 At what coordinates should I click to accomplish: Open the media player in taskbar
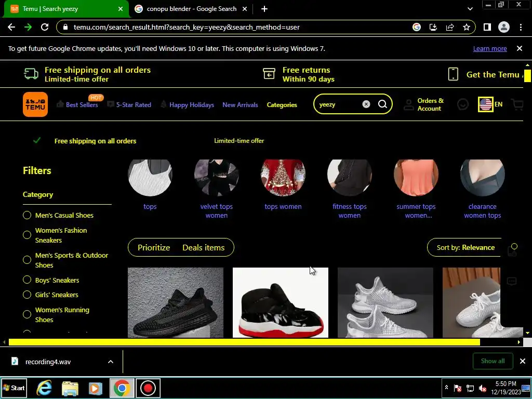click(x=96, y=388)
